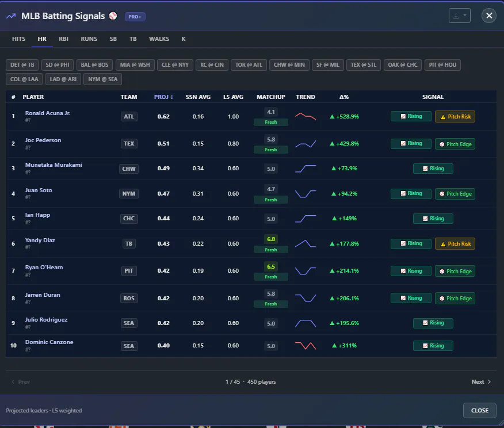This screenshot has width=504, height=428.
Task: Filter by LAD @ ARI game
Action: 63,79
